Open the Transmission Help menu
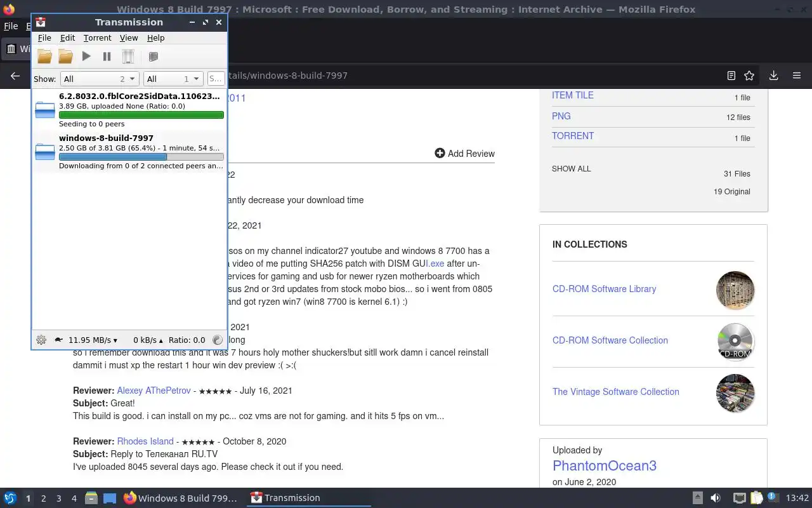This screenshot has height=508, width=812. click(x=155, y=38)
